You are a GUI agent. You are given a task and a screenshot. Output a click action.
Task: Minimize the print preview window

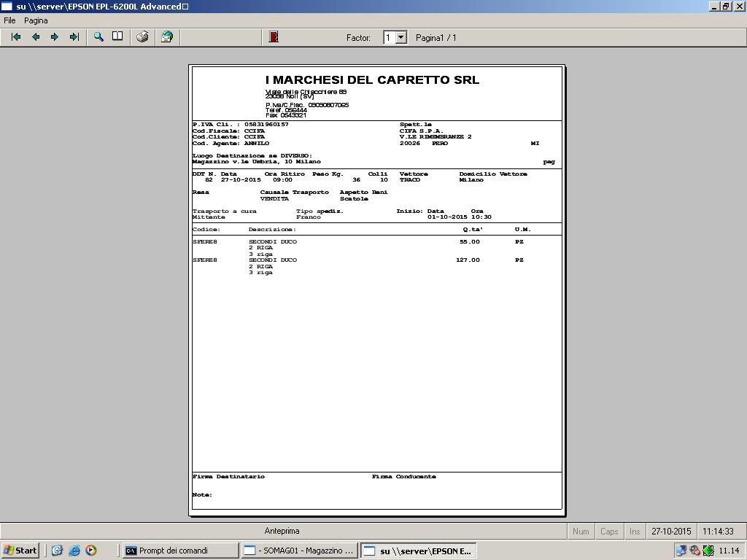[x=715, y=6]
